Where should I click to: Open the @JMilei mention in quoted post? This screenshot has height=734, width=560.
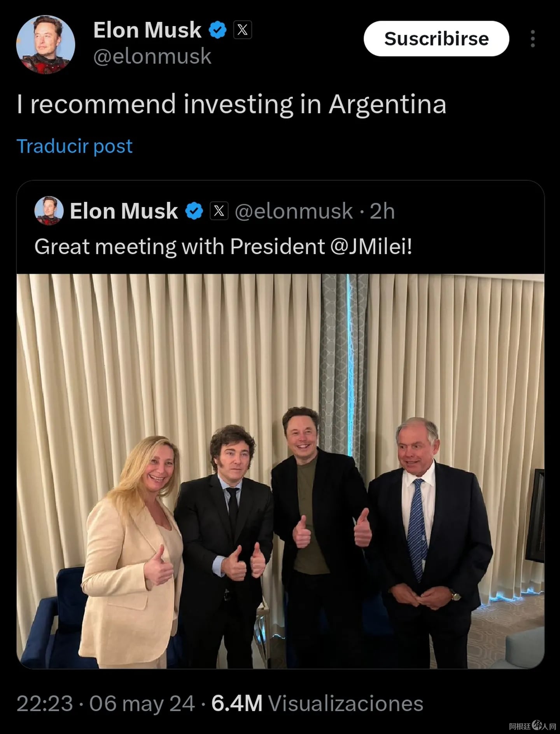coord(371,246)
